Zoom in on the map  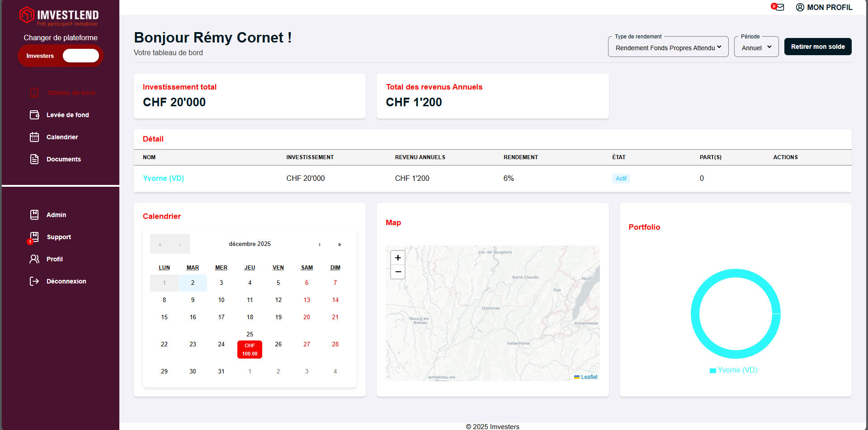[398, 258]
